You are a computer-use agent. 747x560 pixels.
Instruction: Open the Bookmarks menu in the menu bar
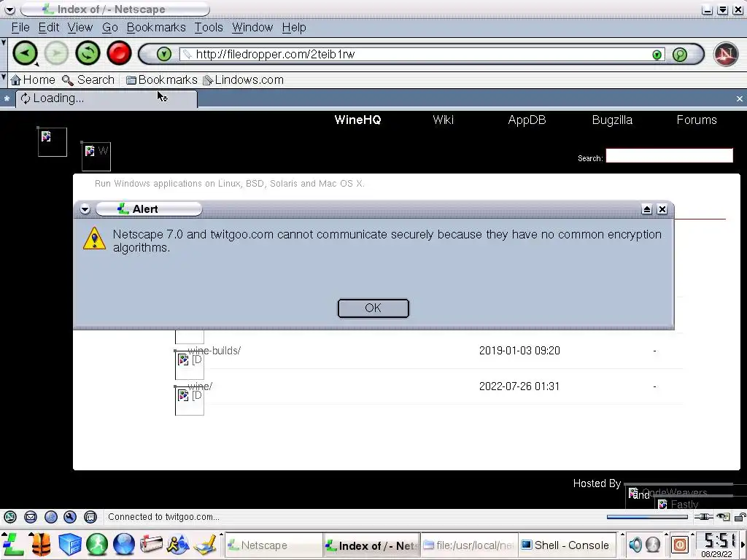[156, 28]
